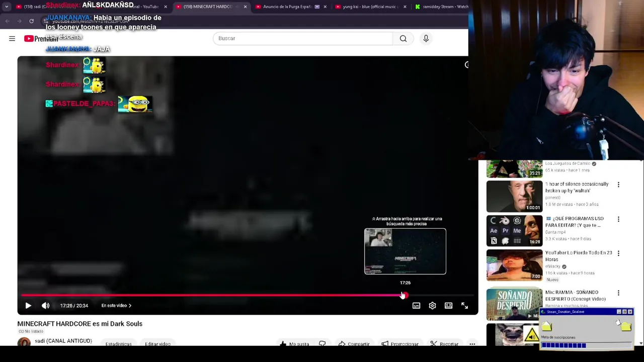Image resolution: width=644 pixels, height=362 pixels.
Task: Click 'Promocionar' button
Action: tap(400, 344)
